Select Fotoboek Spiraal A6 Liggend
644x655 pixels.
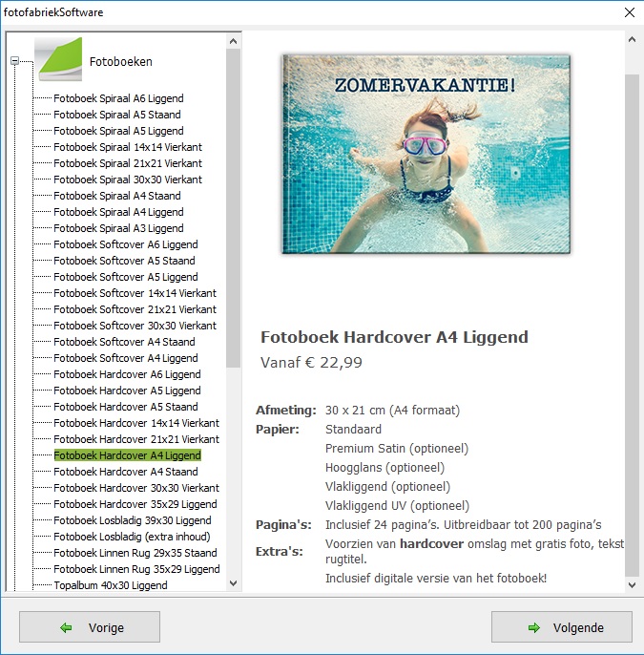tap(118, 98)
